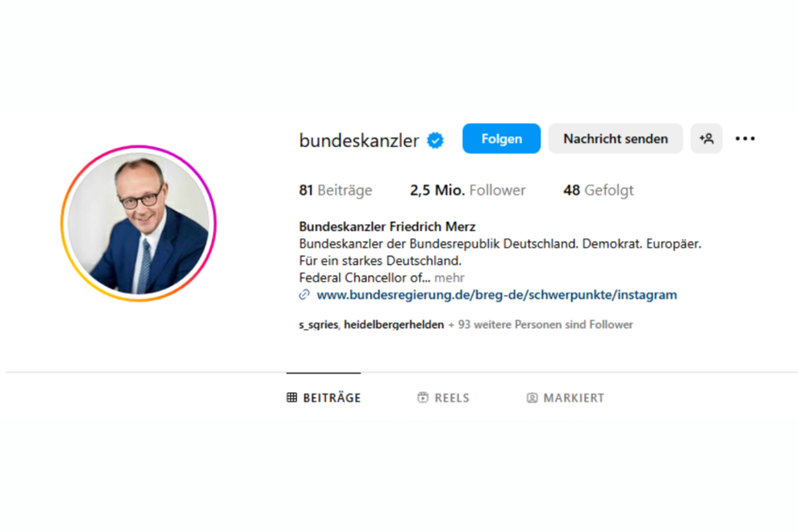Click the Beiträge grid icon

[292, 397]
